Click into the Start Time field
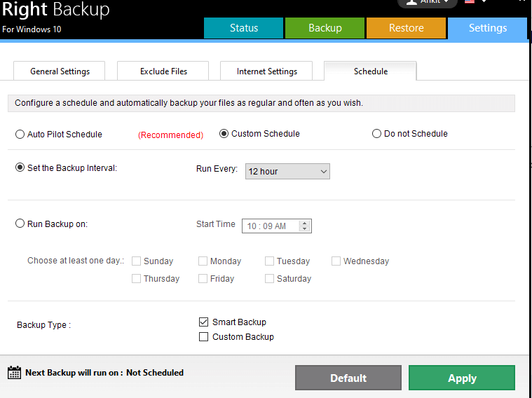This screenshot has height=398, width=532. 268,226
